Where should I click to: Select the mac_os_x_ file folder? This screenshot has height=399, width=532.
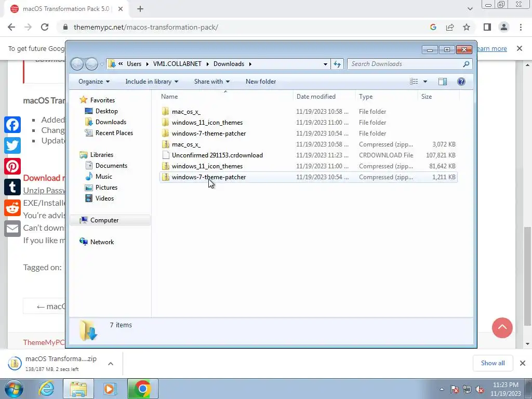tap(309, 111)
